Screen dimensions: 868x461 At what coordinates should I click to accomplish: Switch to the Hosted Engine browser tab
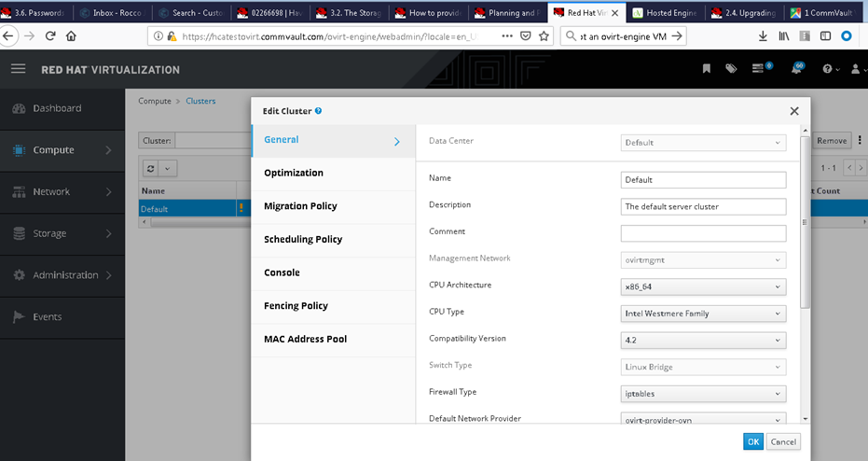(x=664, y=12)
